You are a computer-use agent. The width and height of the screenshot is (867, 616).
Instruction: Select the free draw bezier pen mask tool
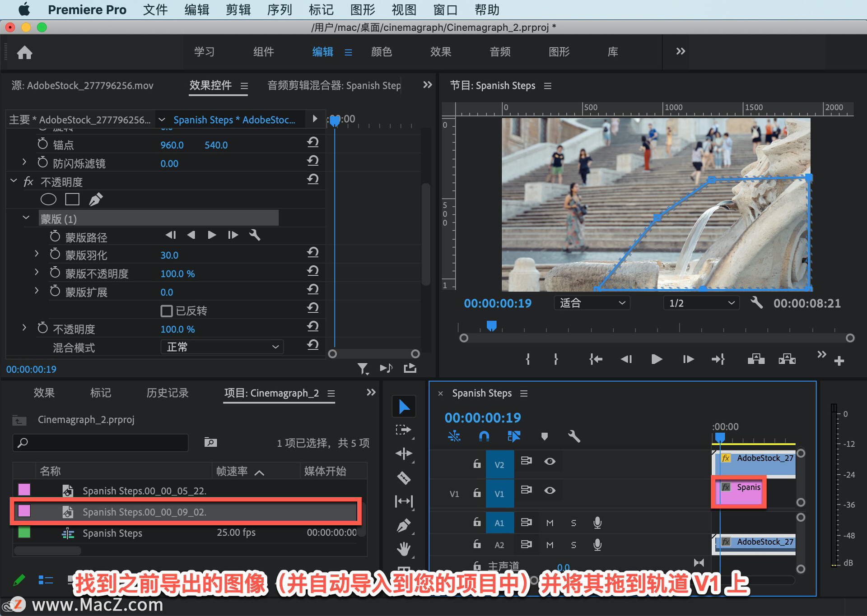[x=96, y=199]
